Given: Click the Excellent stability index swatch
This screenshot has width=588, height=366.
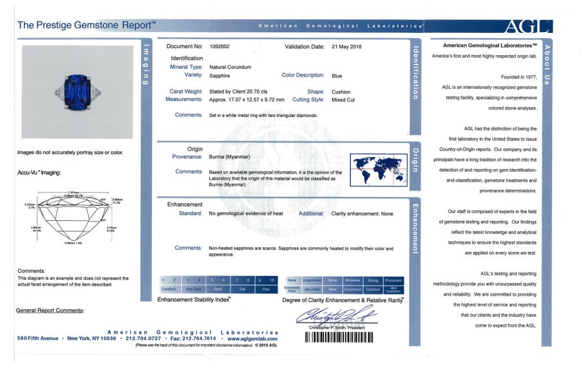Looking at the screenshot, I should click(x=169, y=289).
